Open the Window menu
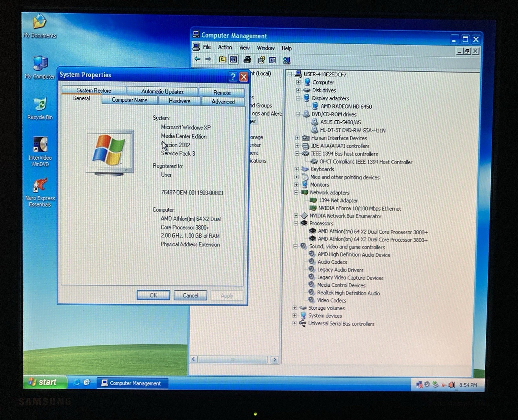 tap(266, 48)
